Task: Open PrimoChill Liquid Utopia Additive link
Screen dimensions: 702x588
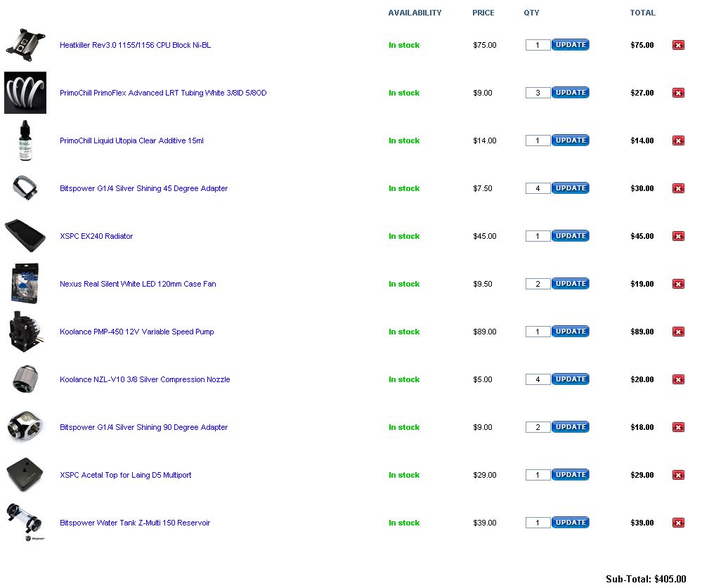Action: [131, 141]
